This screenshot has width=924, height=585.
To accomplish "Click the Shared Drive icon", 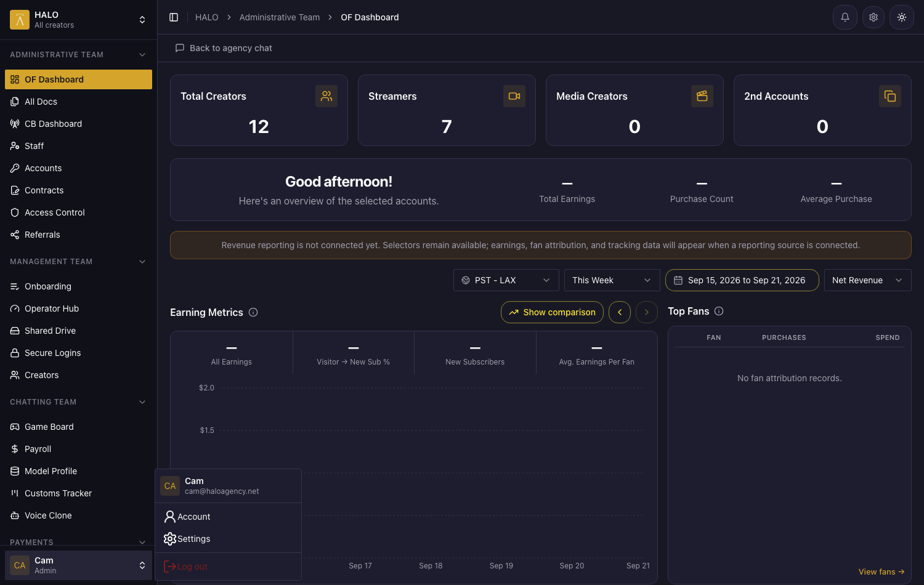I will point(15,331).
